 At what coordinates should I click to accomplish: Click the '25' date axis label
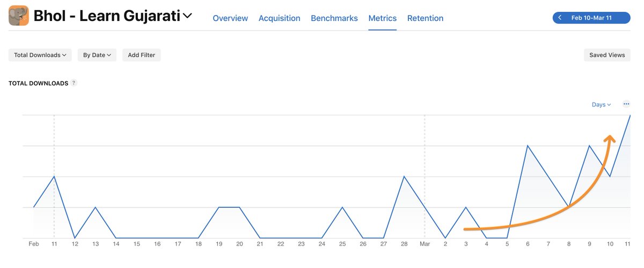pyautogui.click(x=342, y=244)
